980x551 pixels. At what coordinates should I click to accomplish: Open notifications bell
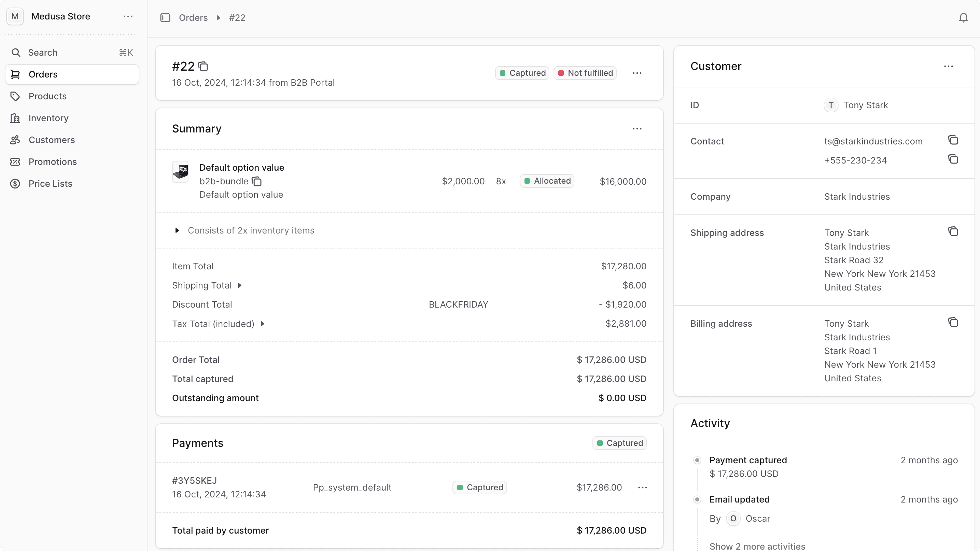tap(963, 18)
